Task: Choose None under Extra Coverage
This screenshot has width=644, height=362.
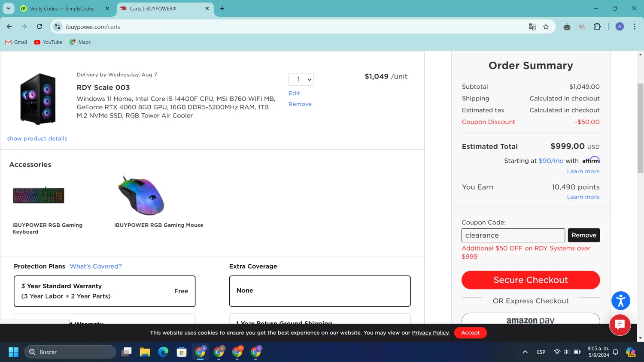Action: point(320,291)
